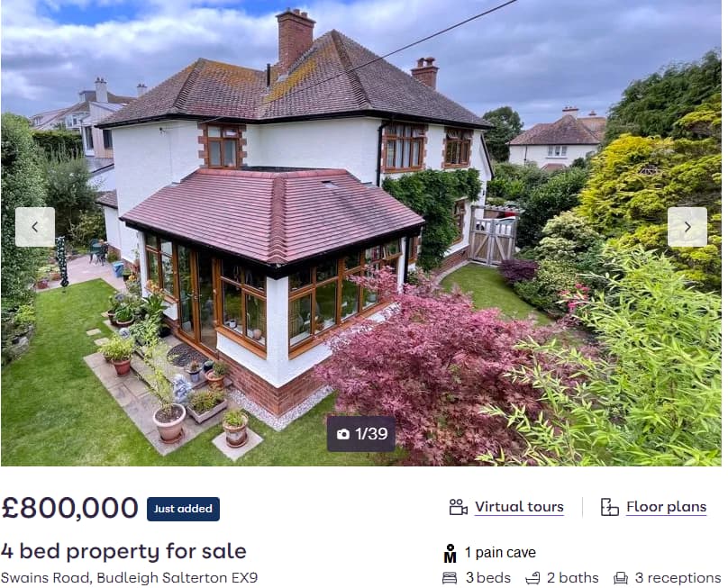Click the pain cave station icon
This screenshot has width=728, height=588.
[450, 553]
